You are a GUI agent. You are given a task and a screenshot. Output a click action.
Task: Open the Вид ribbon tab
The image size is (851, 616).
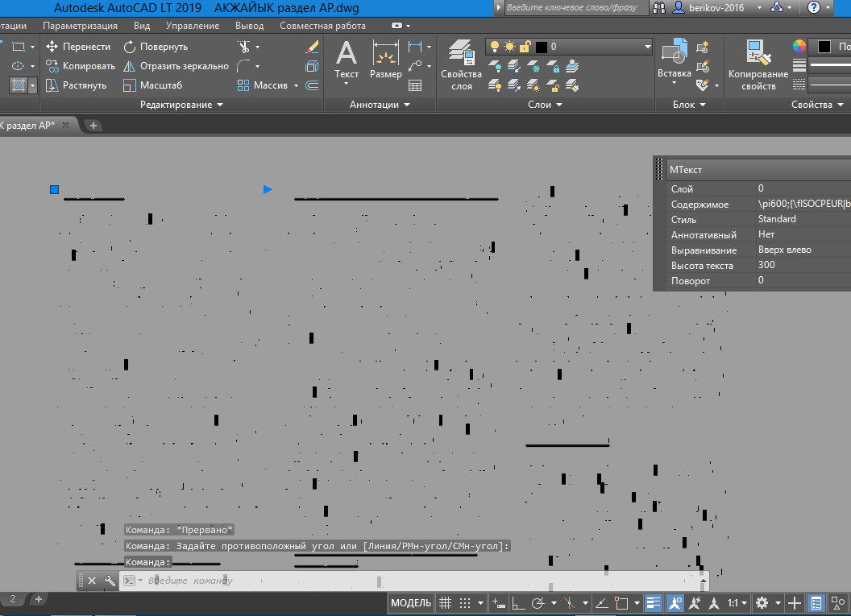[142, 26]
